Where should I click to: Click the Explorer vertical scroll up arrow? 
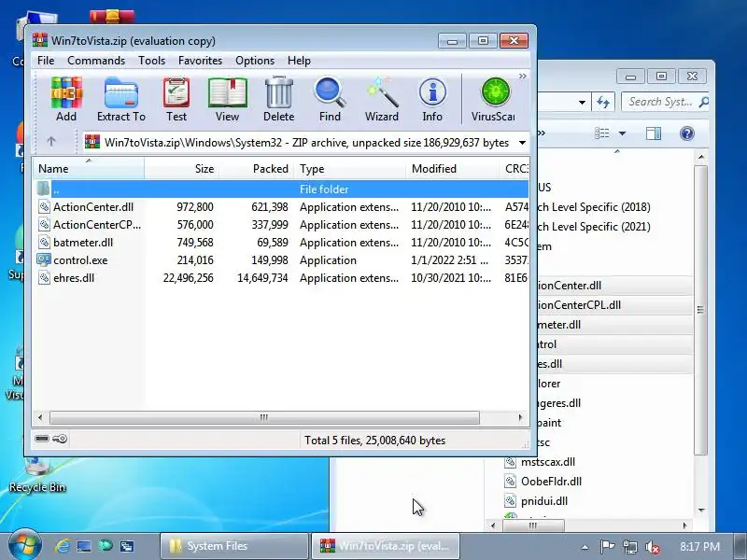pyautogui.click(x=701, y=157)
